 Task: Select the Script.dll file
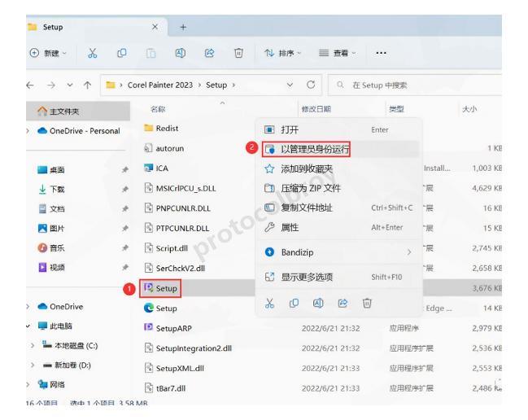[x=166, y=248]
